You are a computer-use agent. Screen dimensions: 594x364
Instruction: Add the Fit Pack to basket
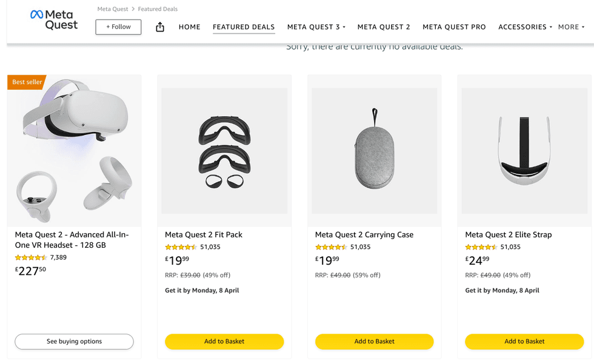pos(224,342)
